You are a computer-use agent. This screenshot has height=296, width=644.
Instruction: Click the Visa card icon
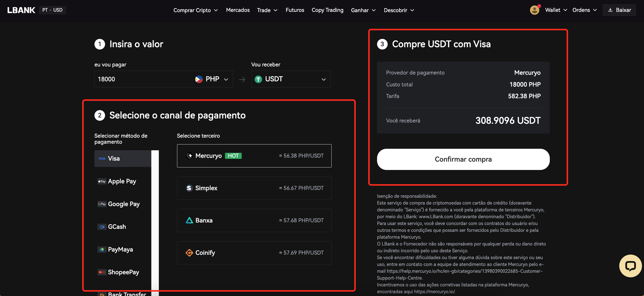(102, 159)
